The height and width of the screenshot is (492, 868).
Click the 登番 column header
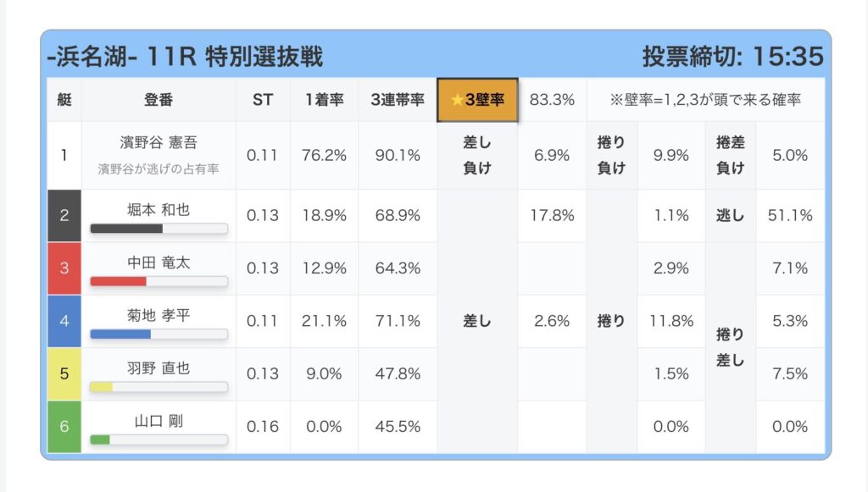159,100
